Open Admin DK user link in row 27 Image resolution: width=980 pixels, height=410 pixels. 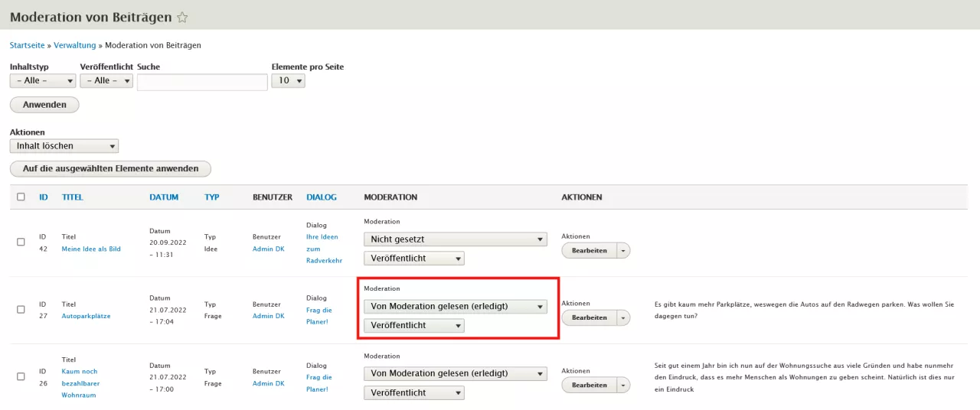tap(268, 316)
